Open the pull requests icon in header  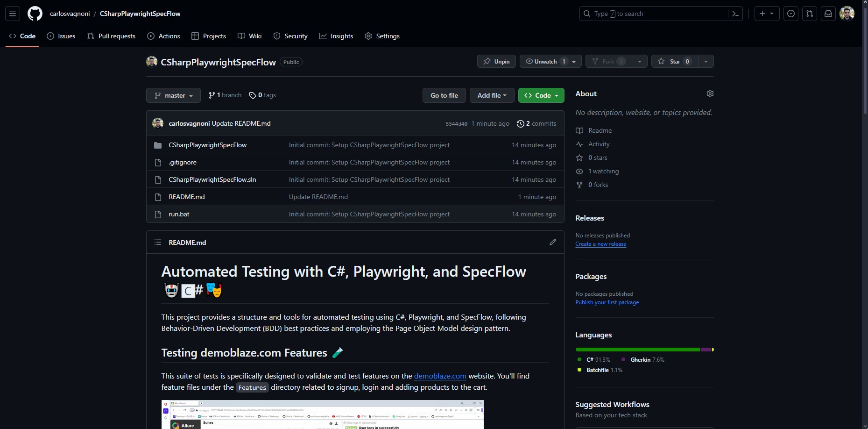point(809,14)
